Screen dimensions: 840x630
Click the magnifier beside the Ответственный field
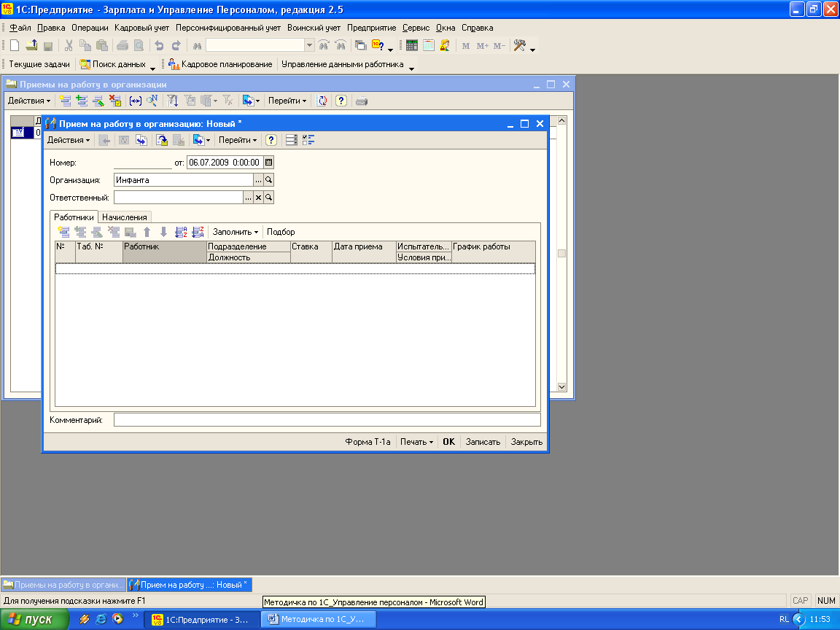pos(269,198)
